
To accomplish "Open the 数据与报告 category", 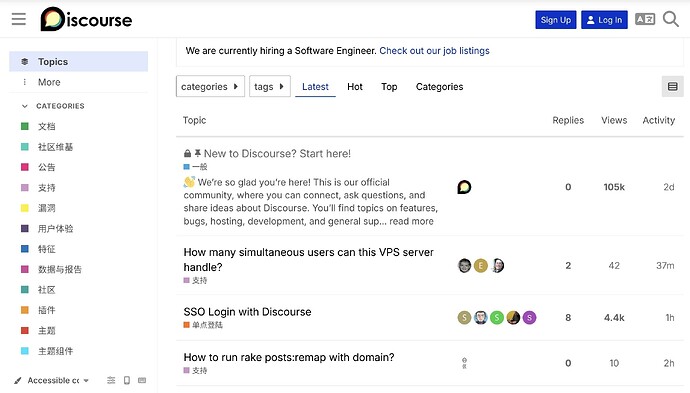I will 59,269.
